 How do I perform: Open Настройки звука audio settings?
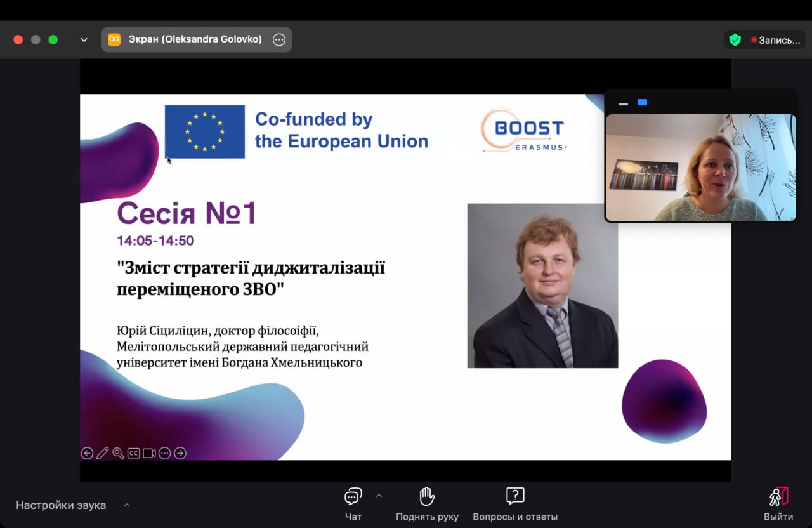pyautogui.click(x=61, y=505)
